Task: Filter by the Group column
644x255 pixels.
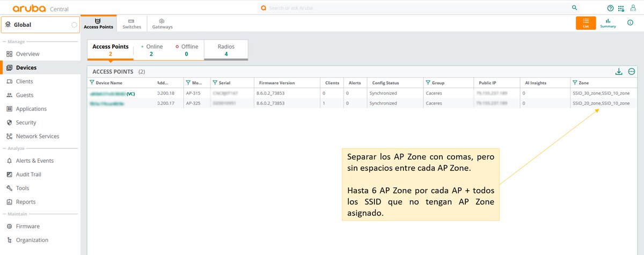Action: pyautogui.click(x=428, y=83)
